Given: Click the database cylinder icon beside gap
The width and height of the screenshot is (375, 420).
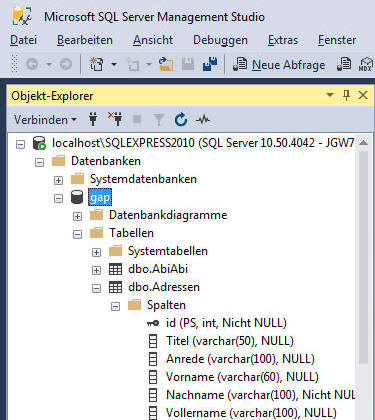Looking at the screenshot, I should tap(77, 197).
